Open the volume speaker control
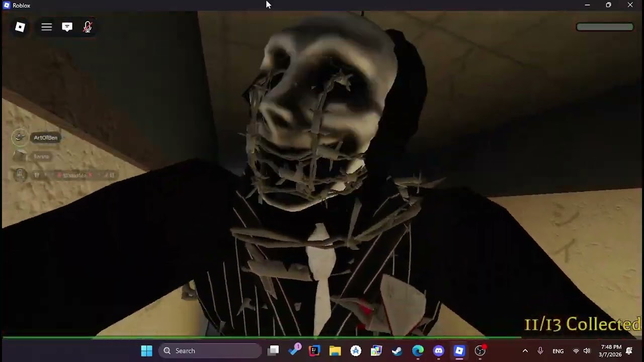 [587, 351]
